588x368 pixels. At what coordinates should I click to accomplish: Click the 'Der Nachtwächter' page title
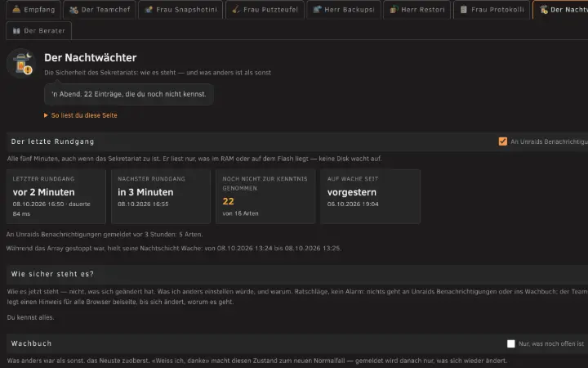click(91, 57)
